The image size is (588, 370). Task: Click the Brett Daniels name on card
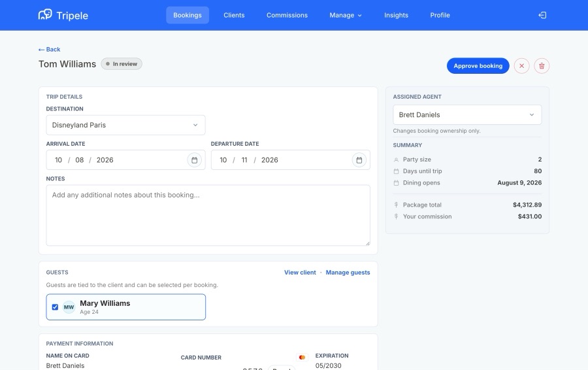point(65,365)
